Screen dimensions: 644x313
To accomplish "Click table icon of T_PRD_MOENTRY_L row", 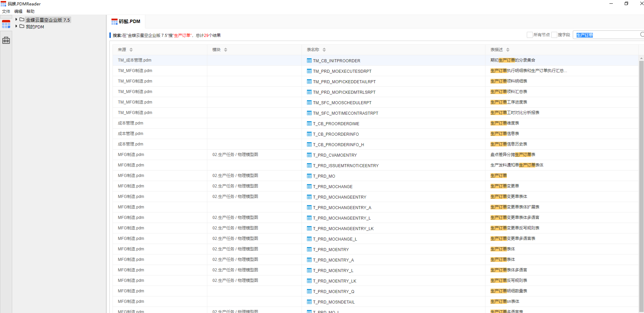I will coord(309,270).
